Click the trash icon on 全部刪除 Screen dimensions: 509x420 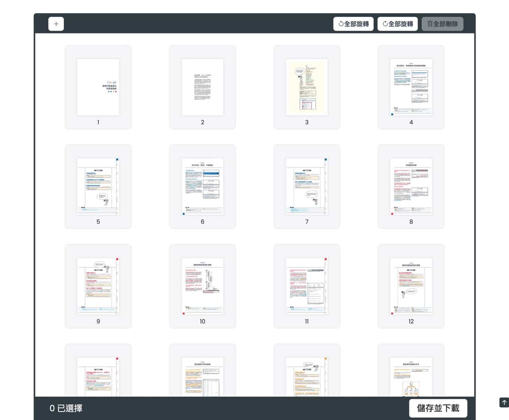pyautogui.click(x=429, y=24)
